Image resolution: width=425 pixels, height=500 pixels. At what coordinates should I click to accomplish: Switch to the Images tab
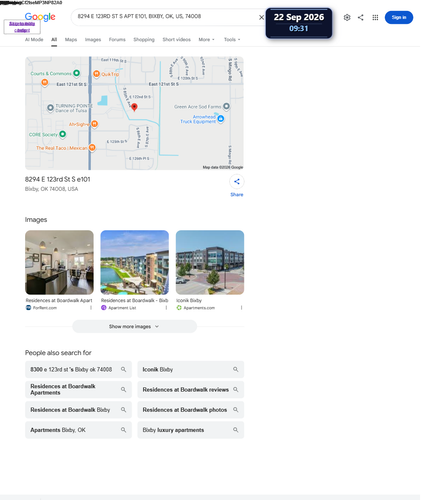[x=93, y=39]
